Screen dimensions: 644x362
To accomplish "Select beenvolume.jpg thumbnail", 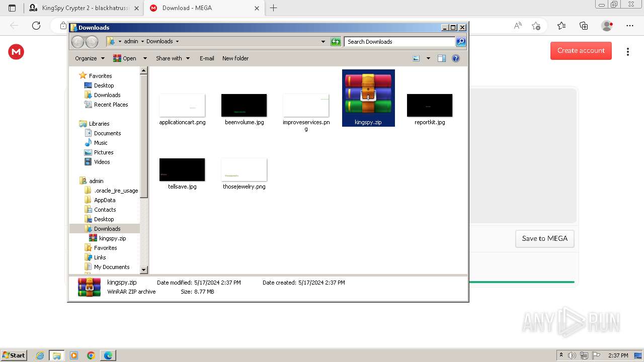I will tap(244, 105).
